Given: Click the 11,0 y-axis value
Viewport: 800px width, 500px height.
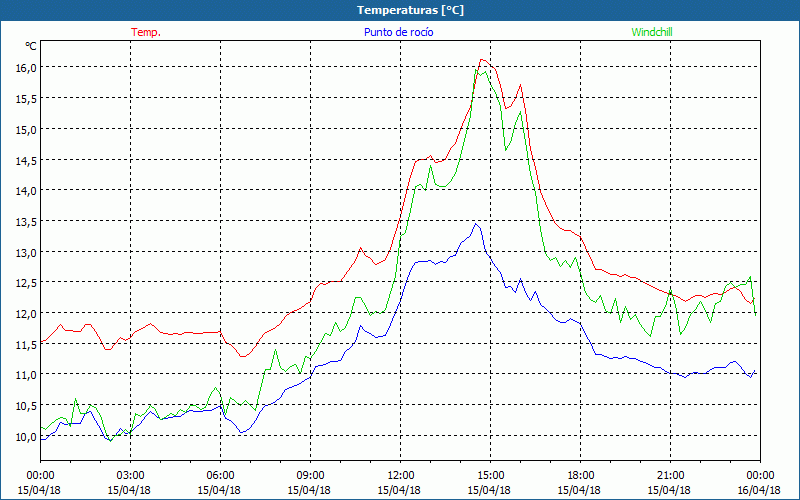Looking at the screenshot, I should (26, 374).
